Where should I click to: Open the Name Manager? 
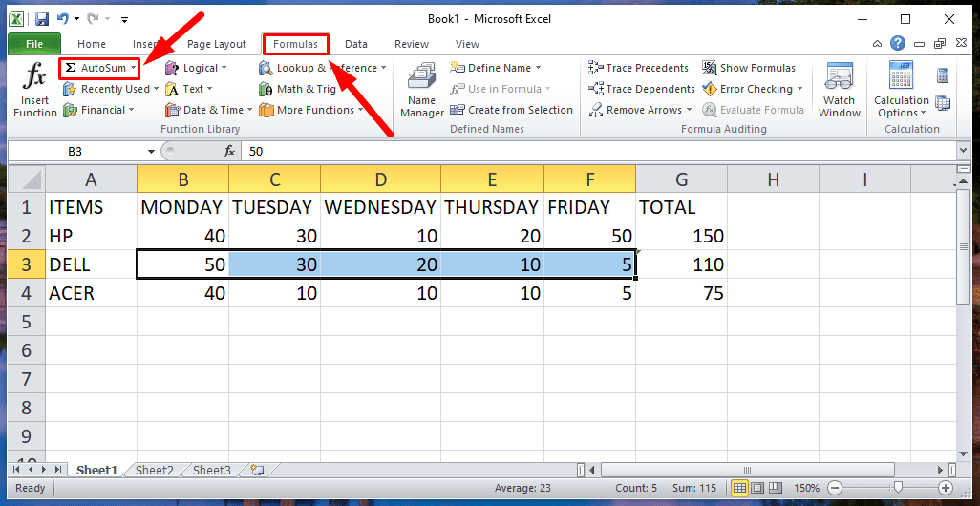point(421,91)
